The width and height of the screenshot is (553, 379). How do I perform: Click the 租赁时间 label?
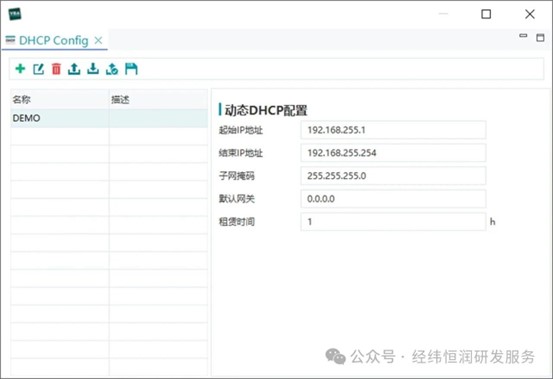[237, 222]
